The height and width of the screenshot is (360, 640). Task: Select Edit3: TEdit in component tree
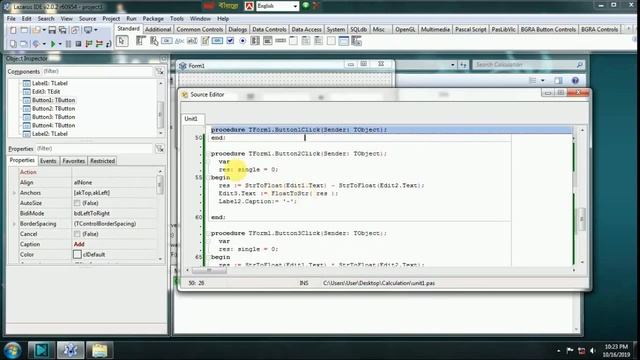coord(46,91)
